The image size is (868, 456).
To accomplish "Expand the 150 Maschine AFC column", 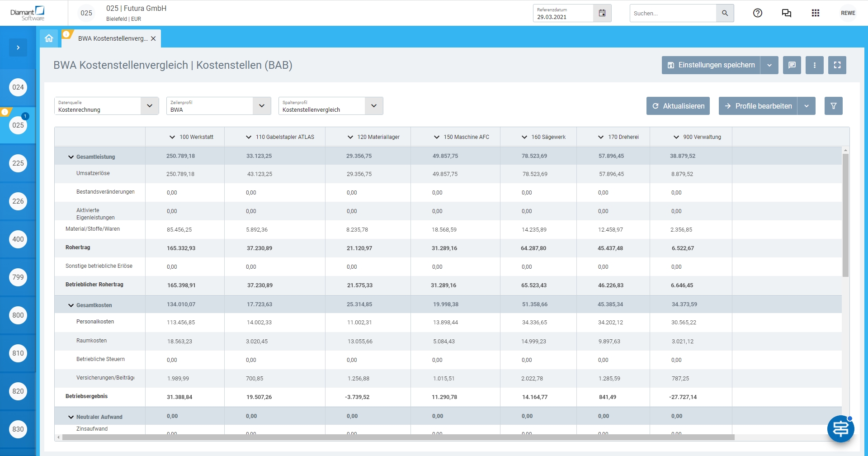I will 437,137.
